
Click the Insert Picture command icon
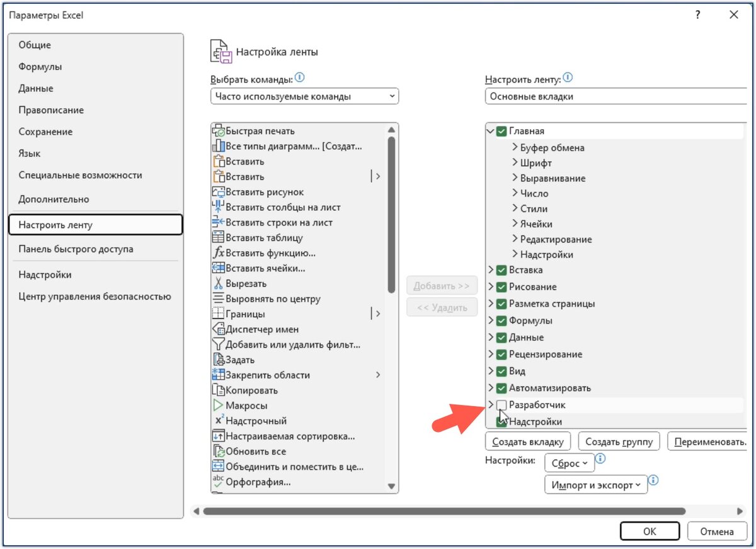click(x=219, y=192)
